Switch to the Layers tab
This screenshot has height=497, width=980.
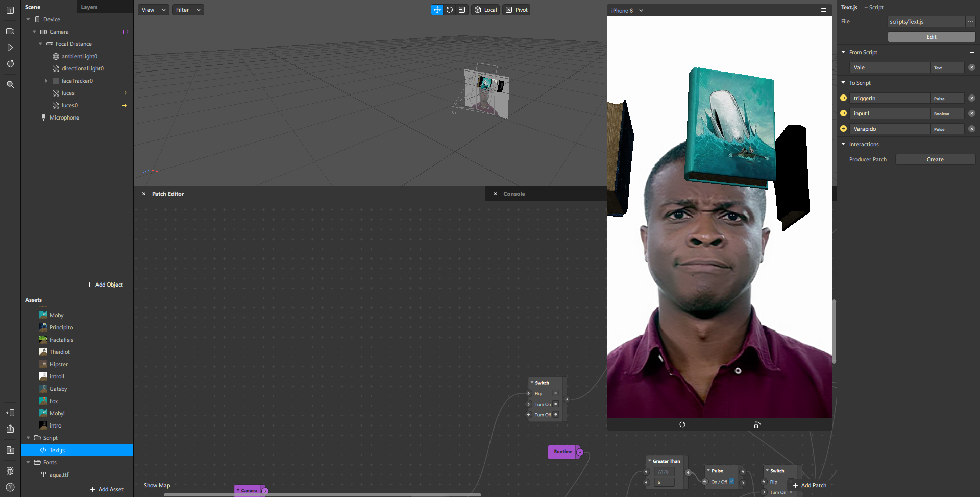tap(89, 7)
